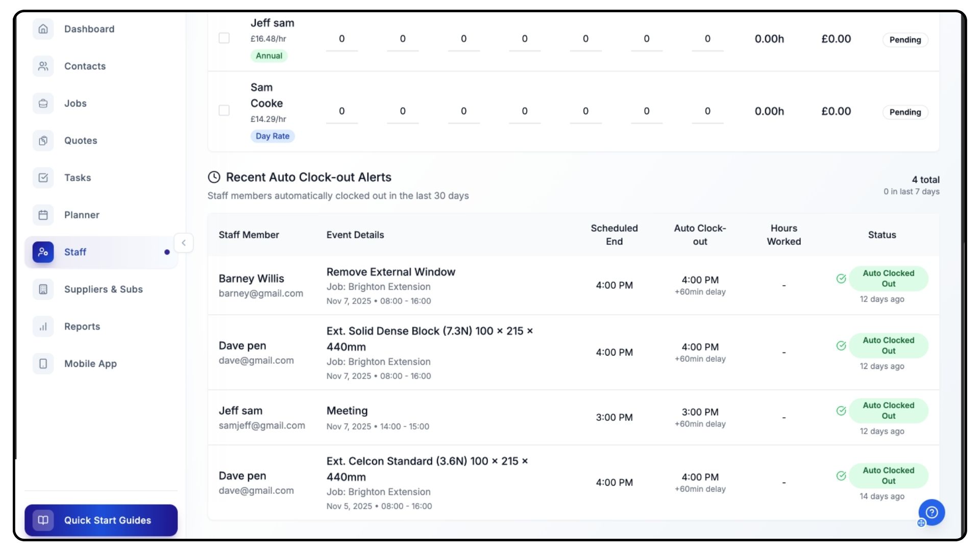Tick the Jeff sam row checkbox
This screenshot has height=551, width=980.
[x=224, y=38]
